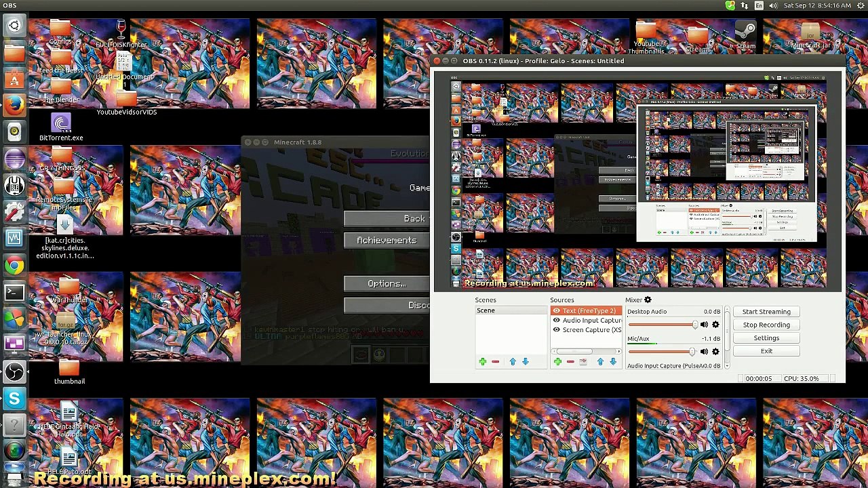This screenshot has height=488, width=868.
Task: Open OBS Settings button
Action: 766,338
